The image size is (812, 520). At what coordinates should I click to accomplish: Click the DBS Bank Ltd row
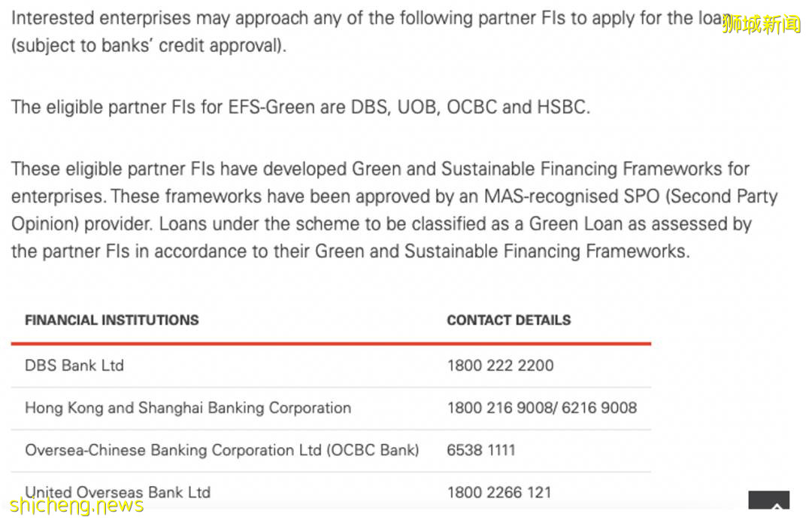pyautogui.click(x=74, y=366)
